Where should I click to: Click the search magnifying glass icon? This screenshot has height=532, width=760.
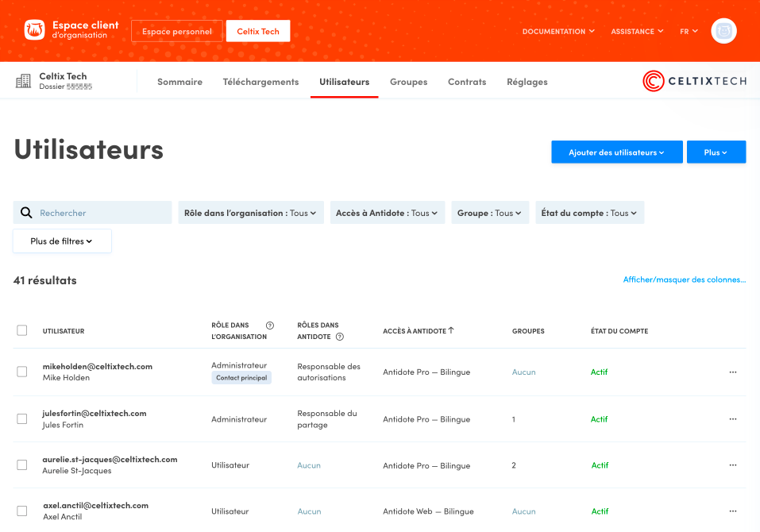tap(26, 213)
